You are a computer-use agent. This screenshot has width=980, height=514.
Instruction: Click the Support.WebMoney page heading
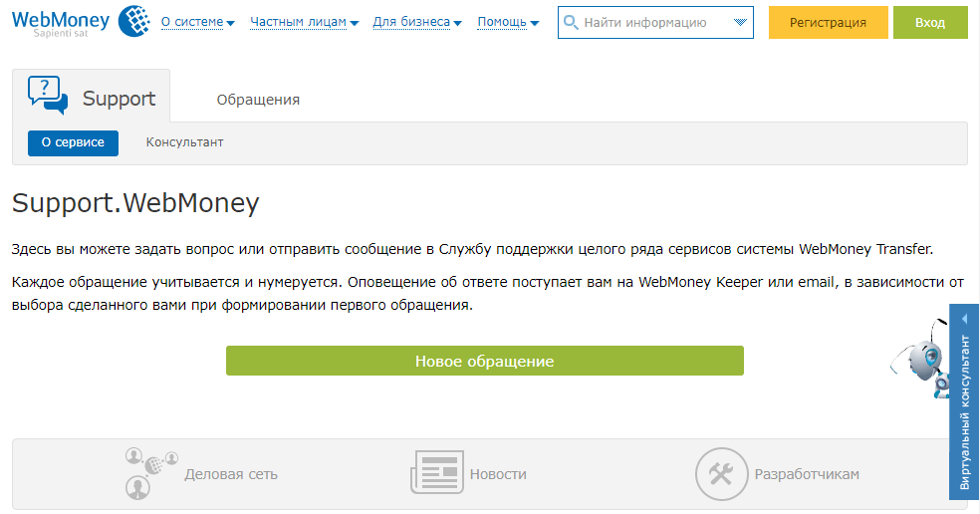[x=135, y=203]
